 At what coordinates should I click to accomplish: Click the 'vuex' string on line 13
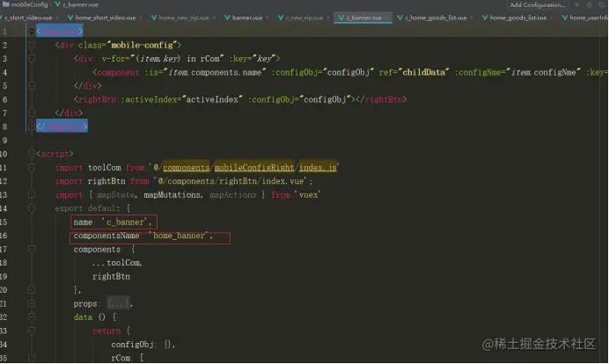[309, 195]
